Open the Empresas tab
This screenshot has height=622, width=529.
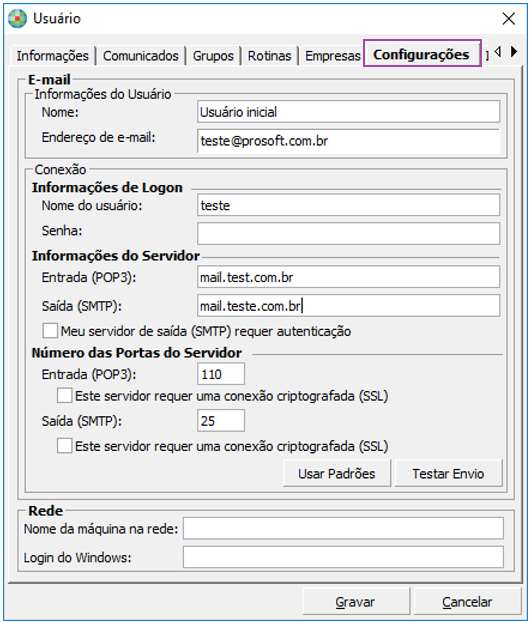[x=332, y=56]
